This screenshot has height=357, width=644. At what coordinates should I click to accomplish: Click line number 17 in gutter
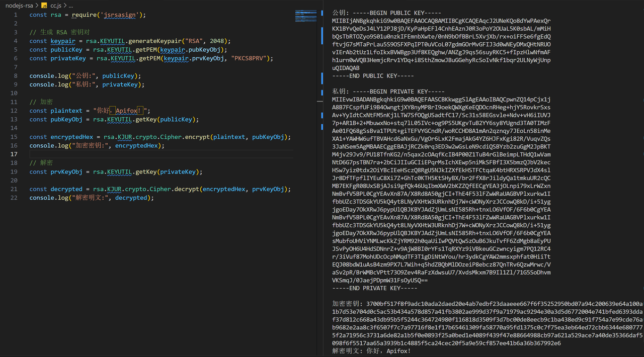(15, 154)
